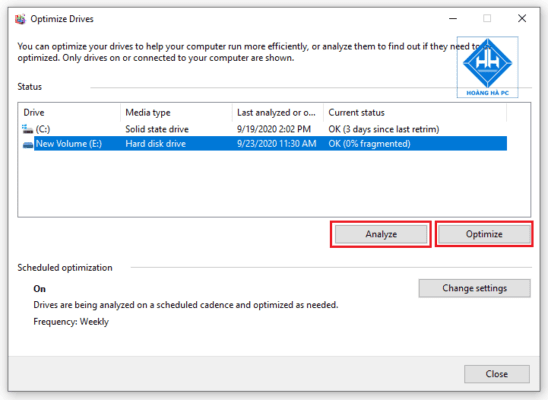Click the Solid state drive cell
Image resolution: width=548 pixels, height=400 pixels.
[x=157, y=129]
